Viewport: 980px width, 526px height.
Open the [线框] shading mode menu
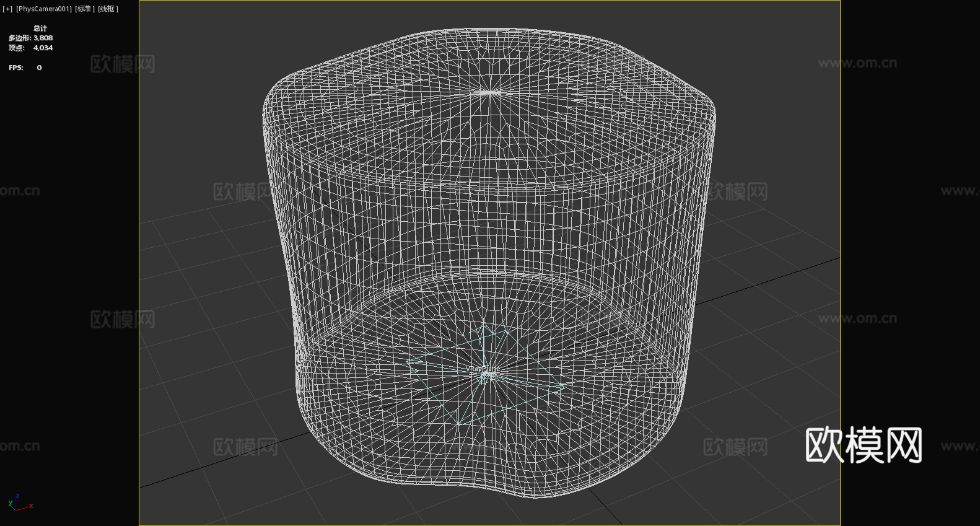(108, 9)
